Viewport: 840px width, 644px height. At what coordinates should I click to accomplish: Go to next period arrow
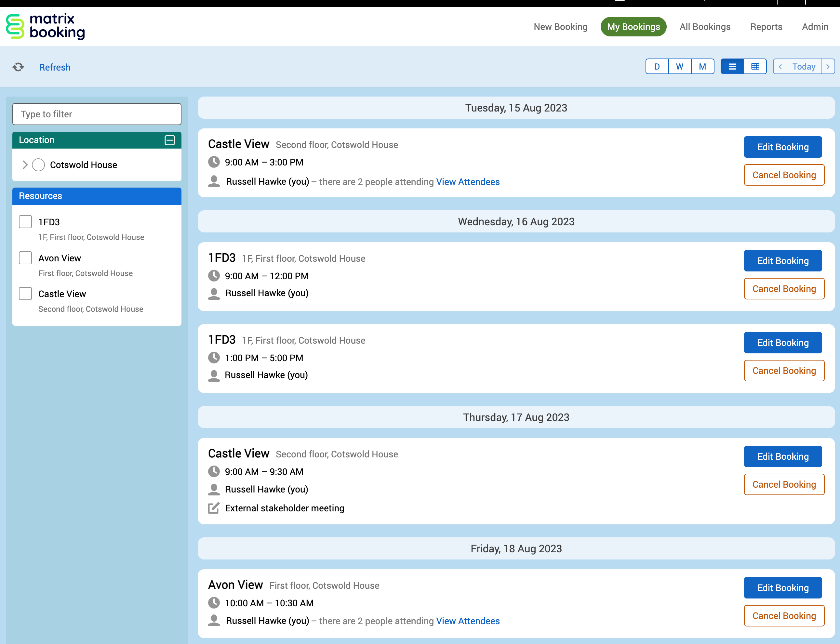point(828,67)
